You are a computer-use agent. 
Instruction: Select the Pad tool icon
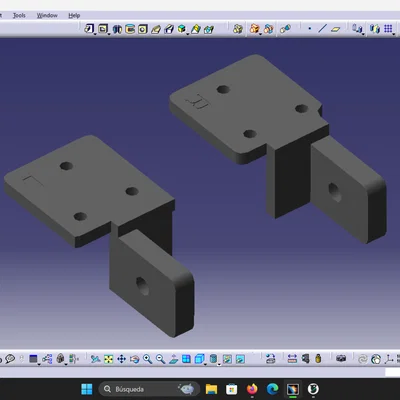(89, 29)
